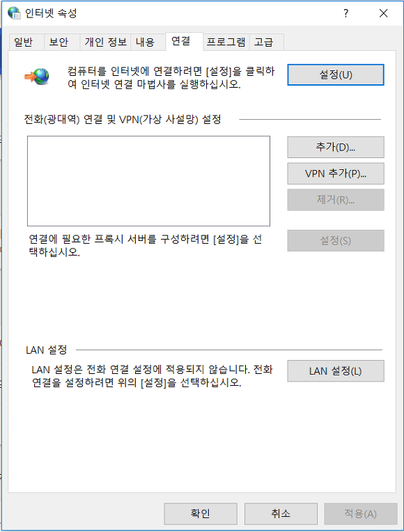
Task: Click the 설정(U) button
Action: point(336,75)
